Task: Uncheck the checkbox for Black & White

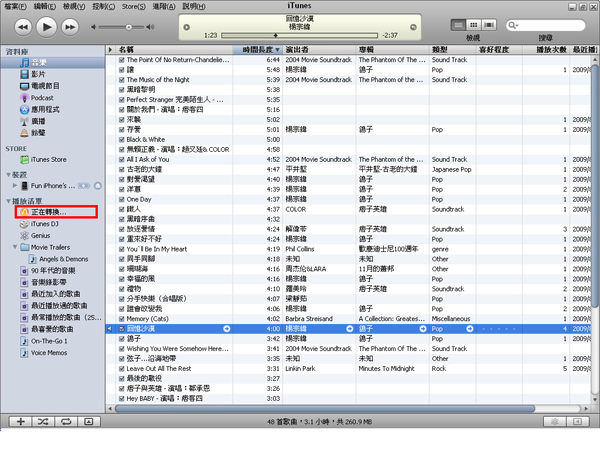Action: pos(122,140)
